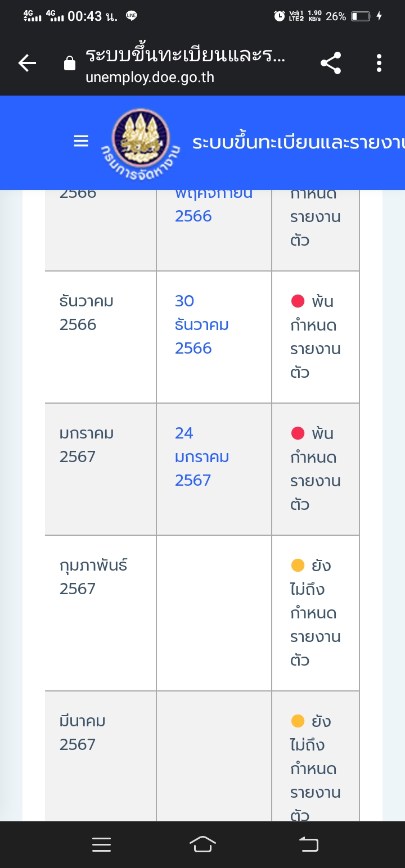Tap the browser back arrow
This screenshot has width=405, height=868.
(27, 64)
